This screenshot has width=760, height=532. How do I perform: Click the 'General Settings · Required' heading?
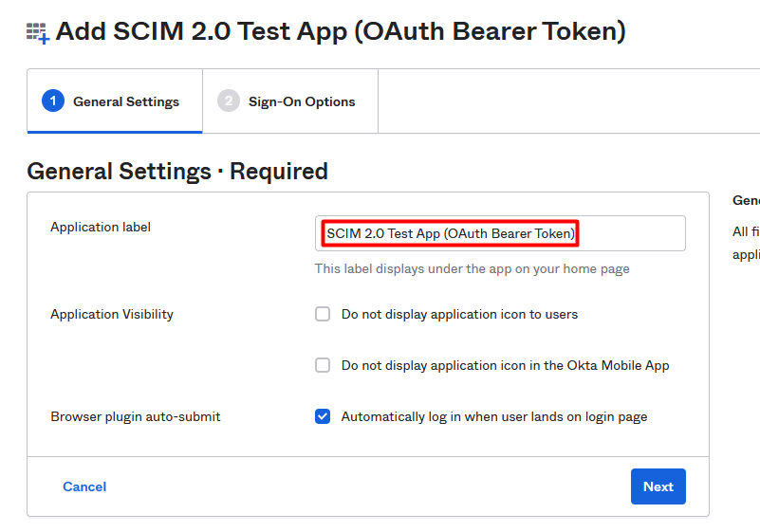tap(177, 172)
